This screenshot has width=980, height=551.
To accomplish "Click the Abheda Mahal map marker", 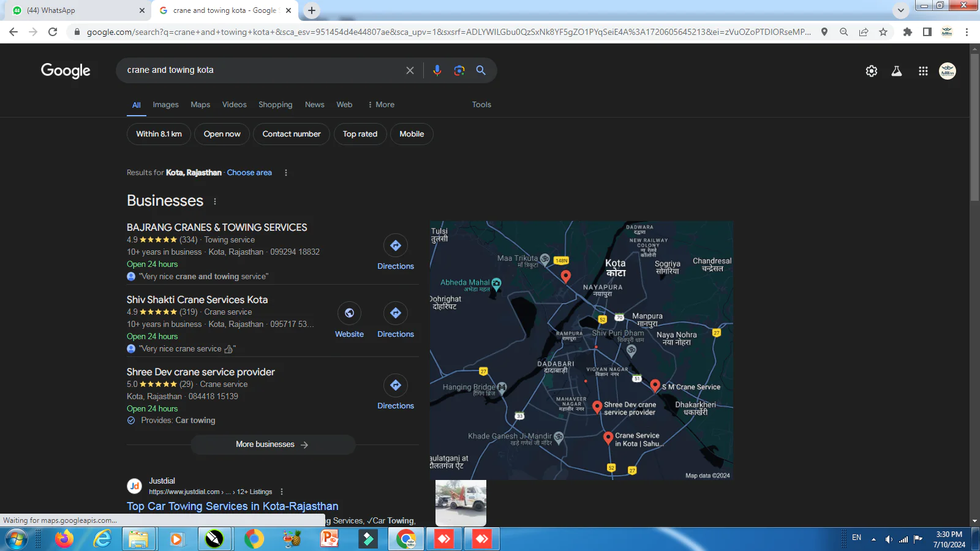I will pos(497,283).
